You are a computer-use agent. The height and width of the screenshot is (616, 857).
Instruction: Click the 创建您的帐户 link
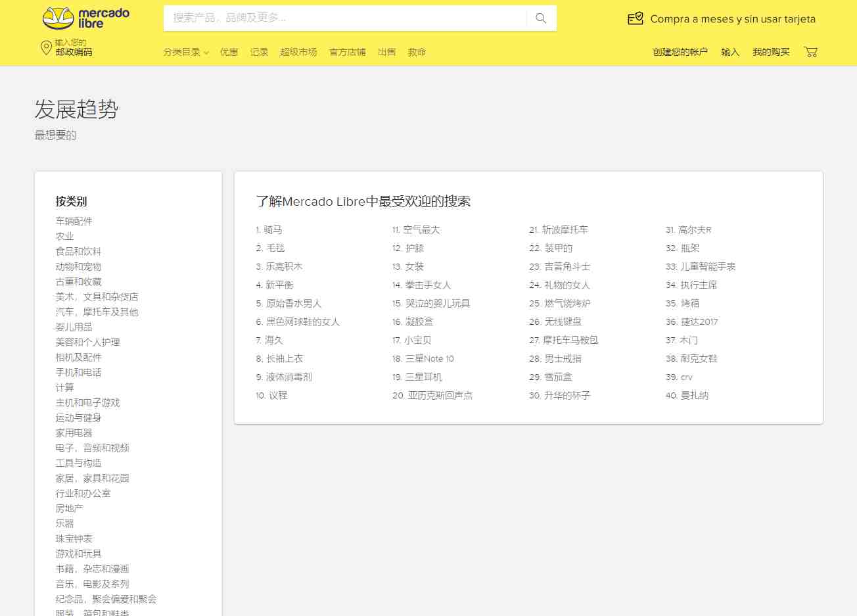click(680, 52)
